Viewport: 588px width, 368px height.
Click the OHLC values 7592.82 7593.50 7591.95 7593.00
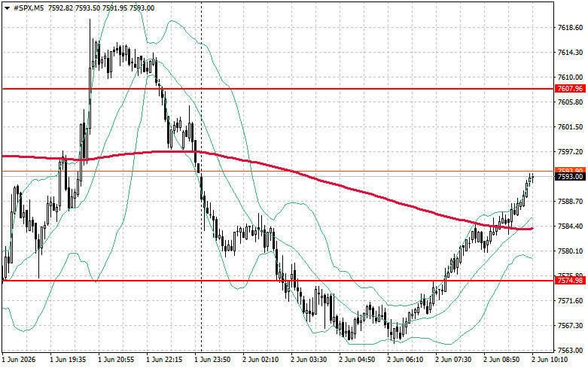coord(101,8)
